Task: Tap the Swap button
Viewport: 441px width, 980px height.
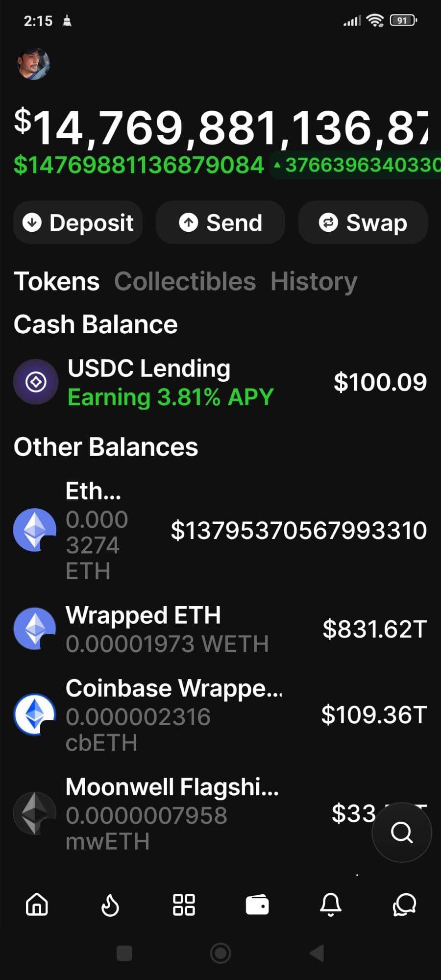Action: coord(363,223)
